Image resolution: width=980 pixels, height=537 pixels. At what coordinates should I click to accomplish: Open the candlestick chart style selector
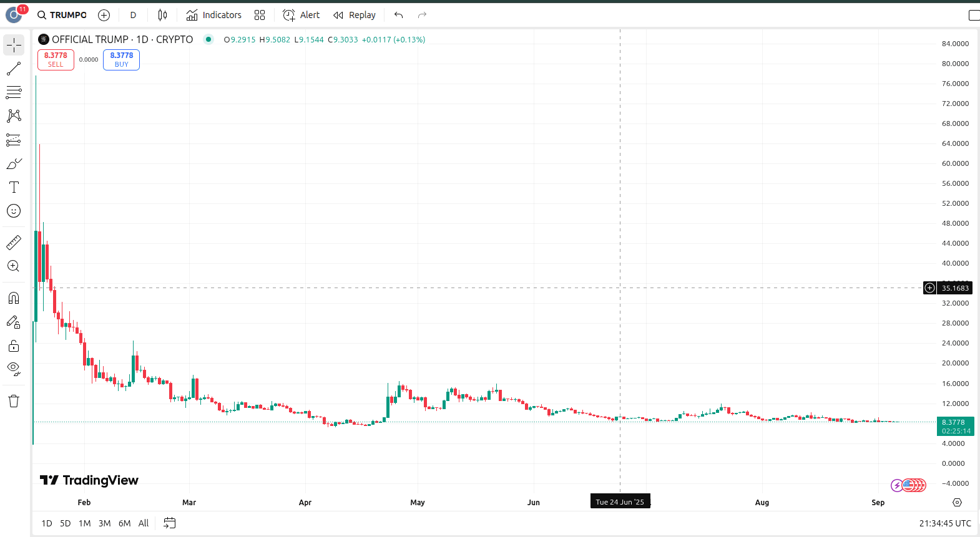(x=163, y=15)
